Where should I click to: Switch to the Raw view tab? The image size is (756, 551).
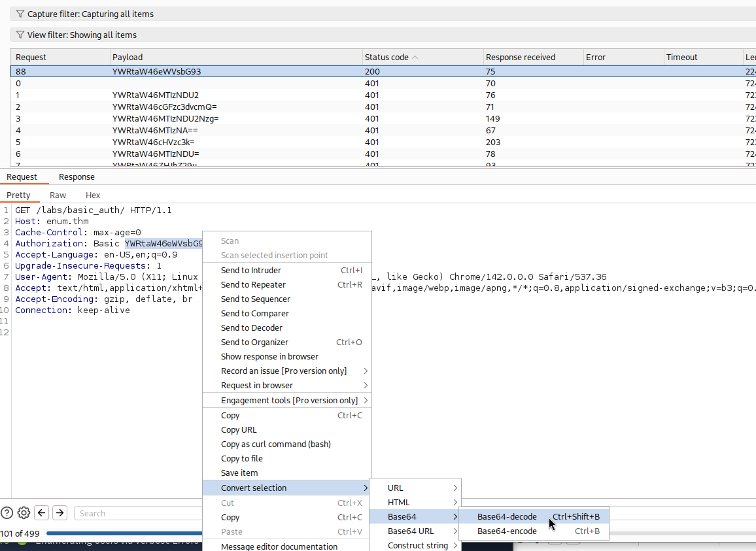pos(58,195)
